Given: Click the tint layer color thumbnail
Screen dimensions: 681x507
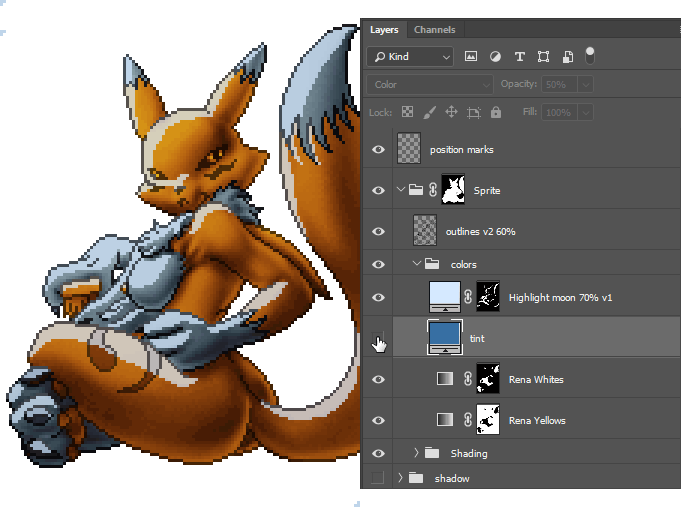Looking at the screenshot, I should pos(444,337).
